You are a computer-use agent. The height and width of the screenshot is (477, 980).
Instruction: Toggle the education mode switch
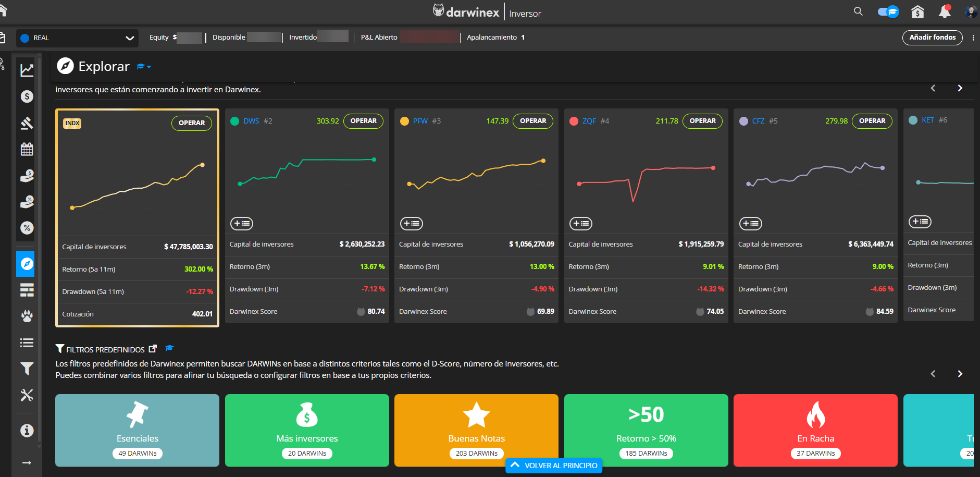click(888, 11)
